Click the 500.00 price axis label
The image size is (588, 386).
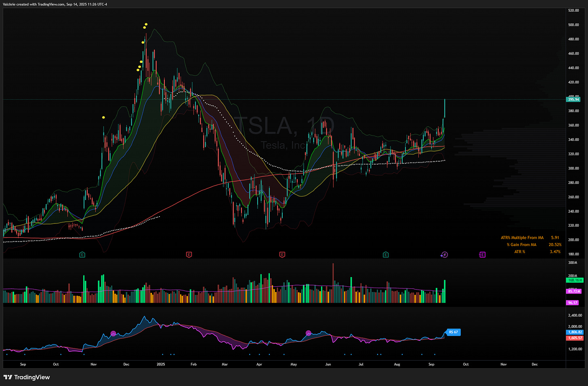tap(573, 25)
